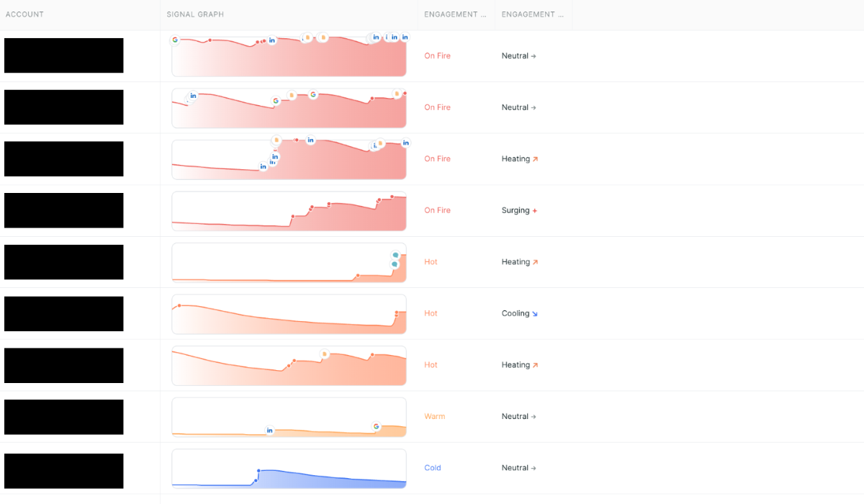The image size is (864, 504).
Task: Click the On Fire label in the Surging row
Action: point(437,210)
